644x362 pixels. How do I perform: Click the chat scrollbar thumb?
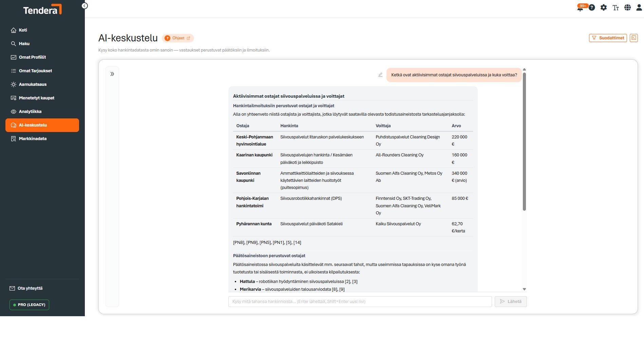(524, 141)
